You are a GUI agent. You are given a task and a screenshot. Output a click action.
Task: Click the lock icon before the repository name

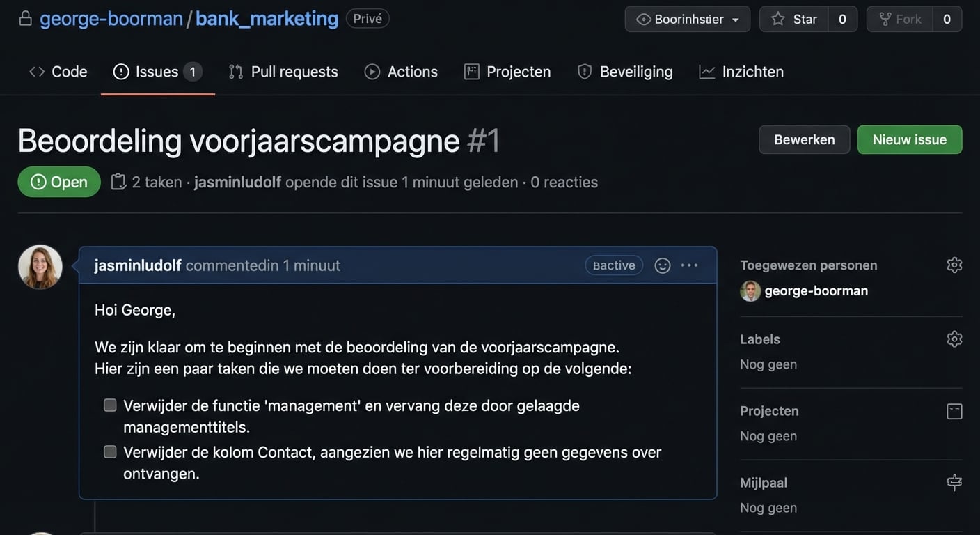coord(25,18)
